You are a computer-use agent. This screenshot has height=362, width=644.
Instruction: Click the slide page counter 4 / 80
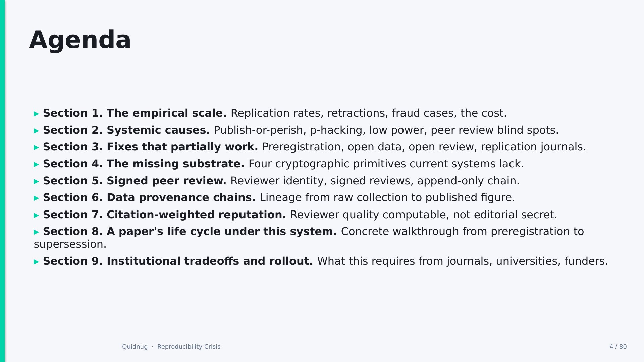point(618,347)
